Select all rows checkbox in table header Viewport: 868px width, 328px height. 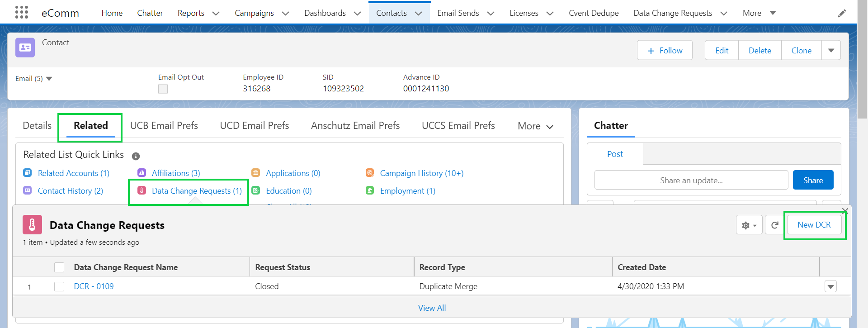[59, 267]
